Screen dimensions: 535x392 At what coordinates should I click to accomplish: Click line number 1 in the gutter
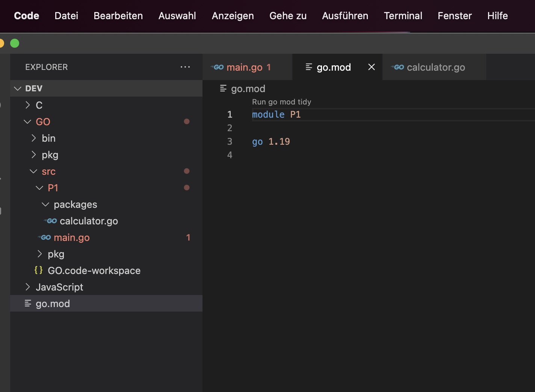(x=230, y=114)
